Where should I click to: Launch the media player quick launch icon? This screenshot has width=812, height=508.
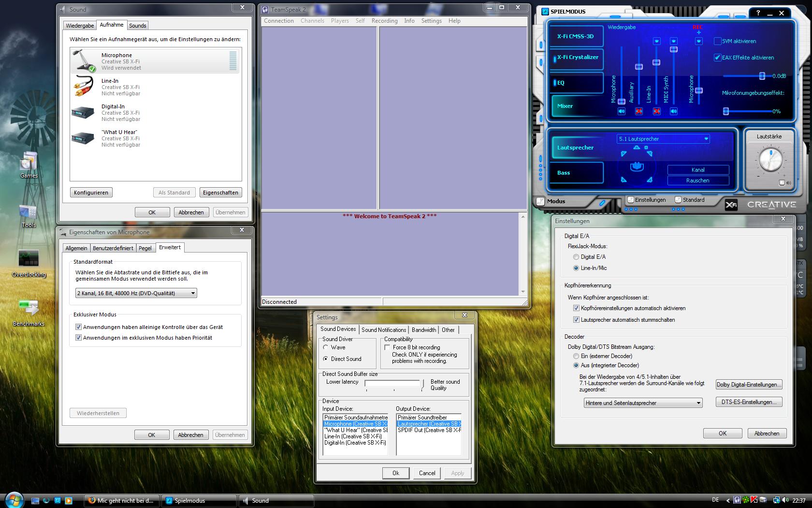[68, 501]
